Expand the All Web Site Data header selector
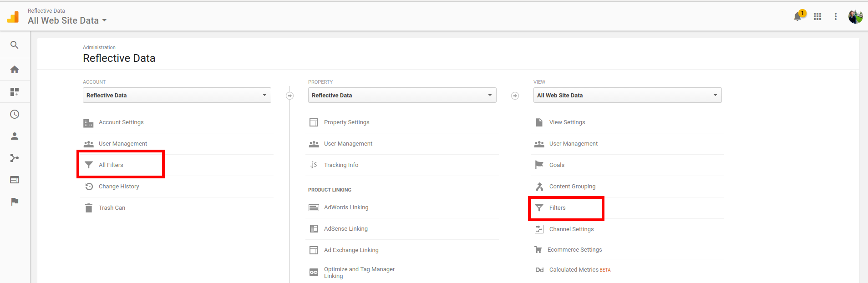The height and width of the screenshot is (283, 868). click(x=67, y=20)
